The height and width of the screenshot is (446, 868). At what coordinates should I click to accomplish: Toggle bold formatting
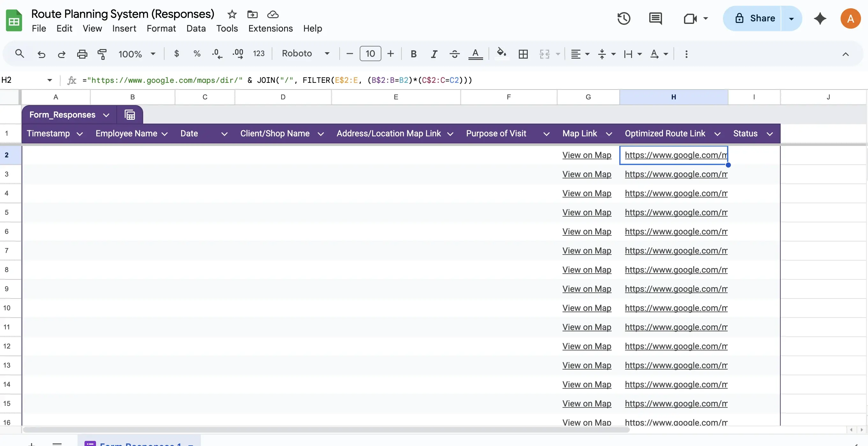click(x=414, y=54)
